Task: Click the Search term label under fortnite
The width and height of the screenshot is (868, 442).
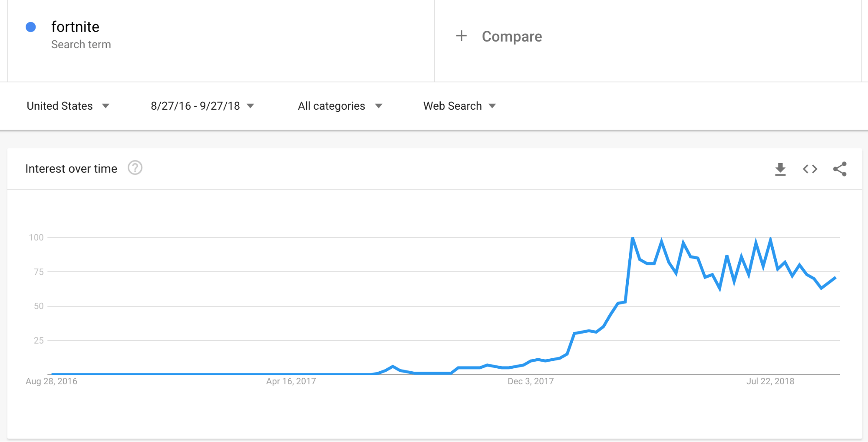Action: [x=81, y=44]
